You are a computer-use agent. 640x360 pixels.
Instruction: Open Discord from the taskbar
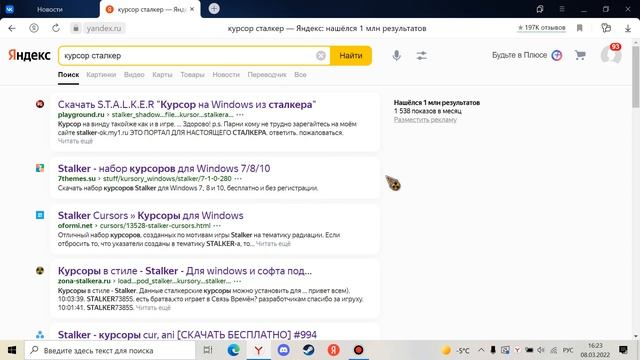pyautogui.click(x=284, y=350)
